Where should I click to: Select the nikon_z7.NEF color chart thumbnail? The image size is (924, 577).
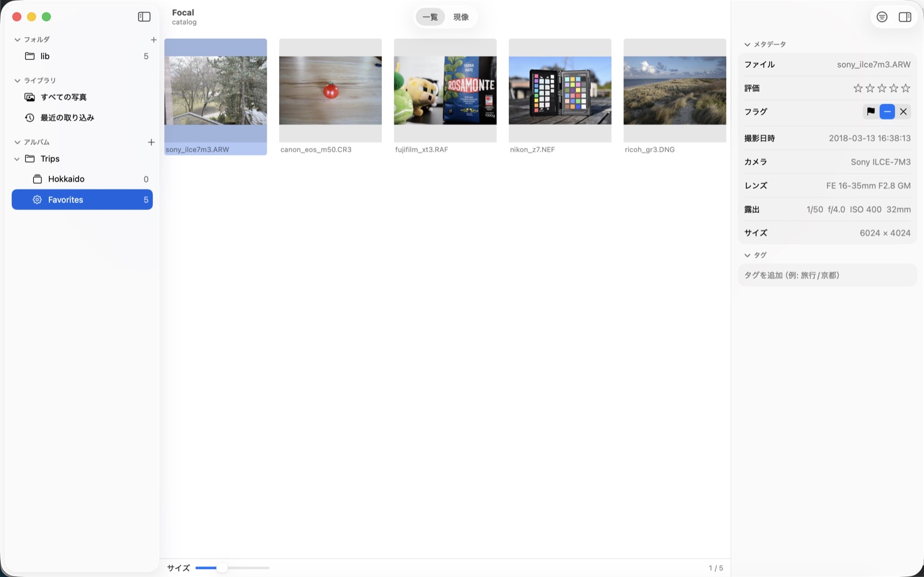[x=560, y=91]
